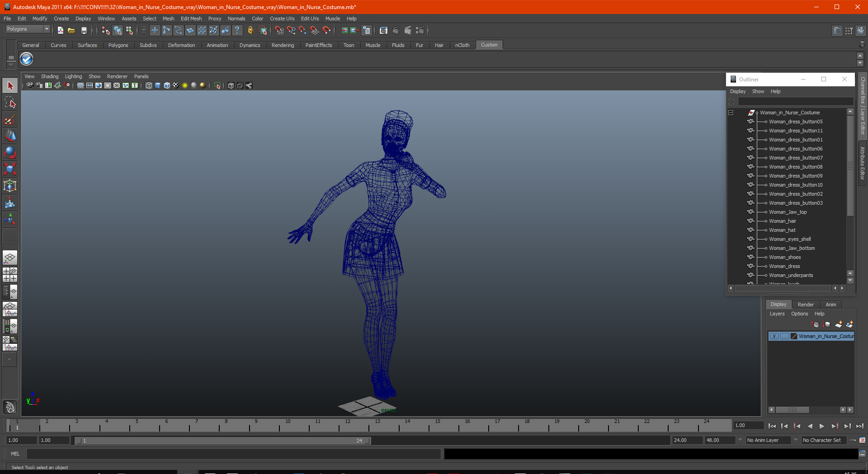Activate the Lasso Select tool
Image resolution: width=868 pixels, height=474 pixels.
[10, 103]
